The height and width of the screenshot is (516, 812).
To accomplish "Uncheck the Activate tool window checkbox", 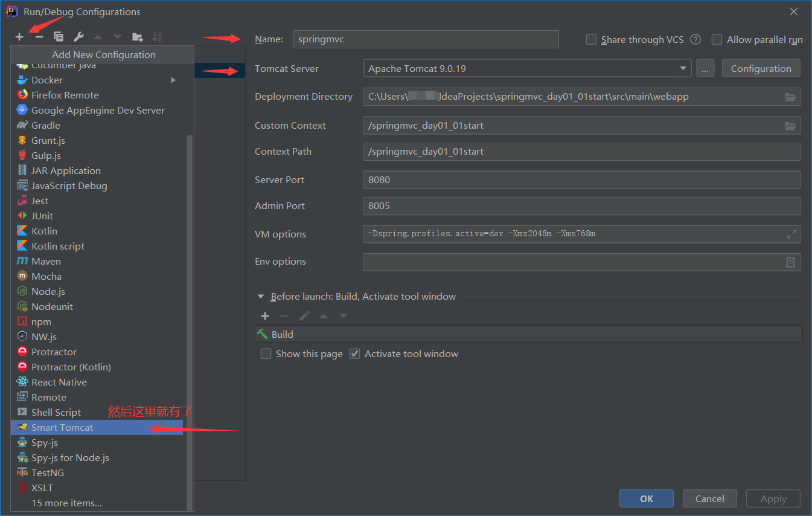I will click(355, 353).
